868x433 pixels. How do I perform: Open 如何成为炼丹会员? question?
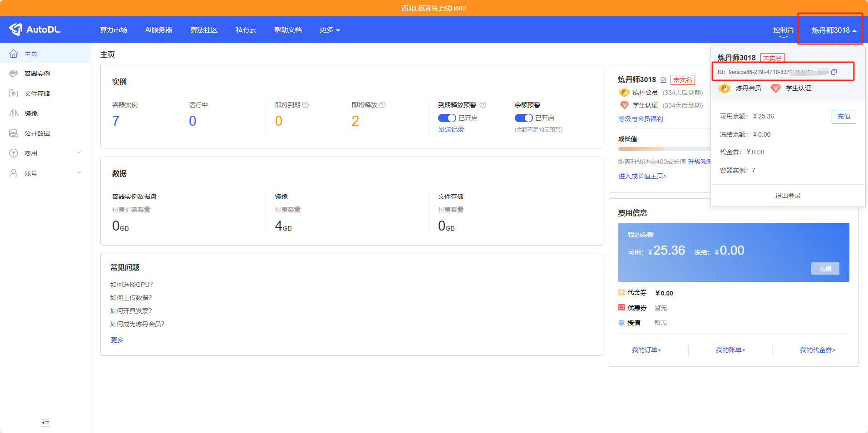pyautogui.click(x=138, y=324)
